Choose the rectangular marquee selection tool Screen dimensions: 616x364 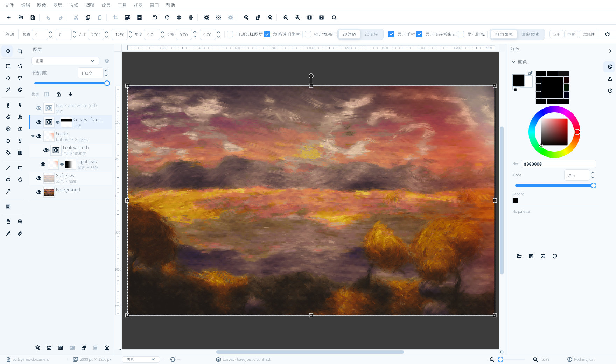coord(8,66)
